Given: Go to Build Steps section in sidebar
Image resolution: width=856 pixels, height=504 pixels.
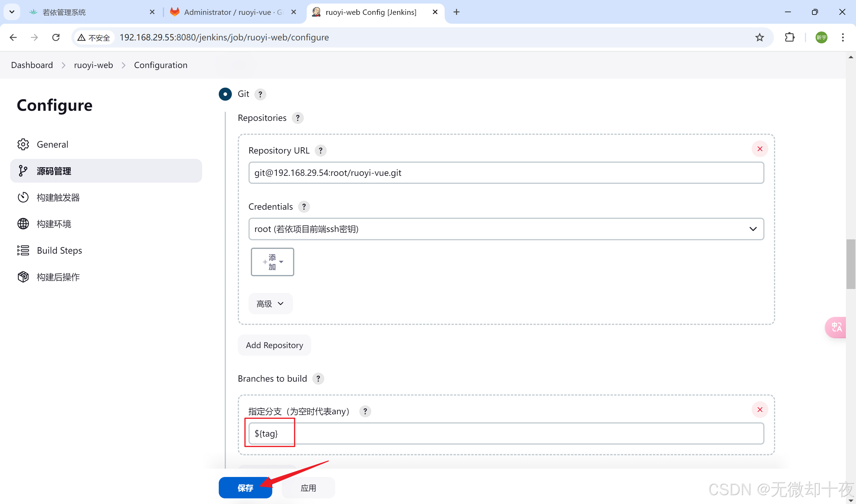Looking at the screenshot, I should [x=59, y=250].
